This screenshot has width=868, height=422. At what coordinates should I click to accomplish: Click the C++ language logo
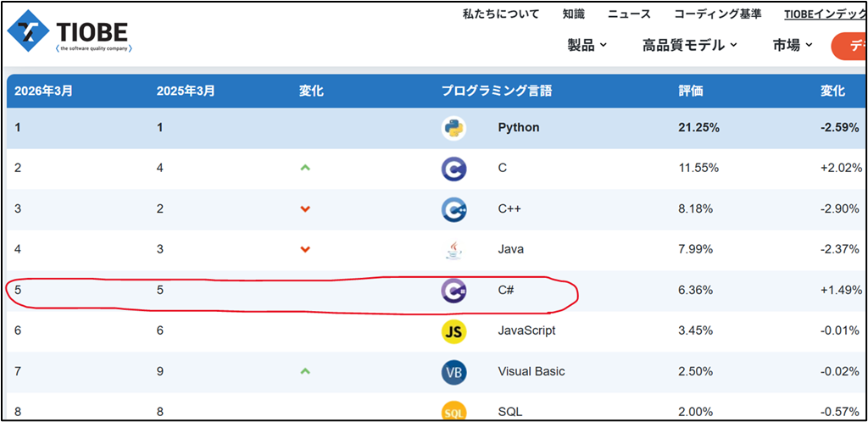coord(453,209)
